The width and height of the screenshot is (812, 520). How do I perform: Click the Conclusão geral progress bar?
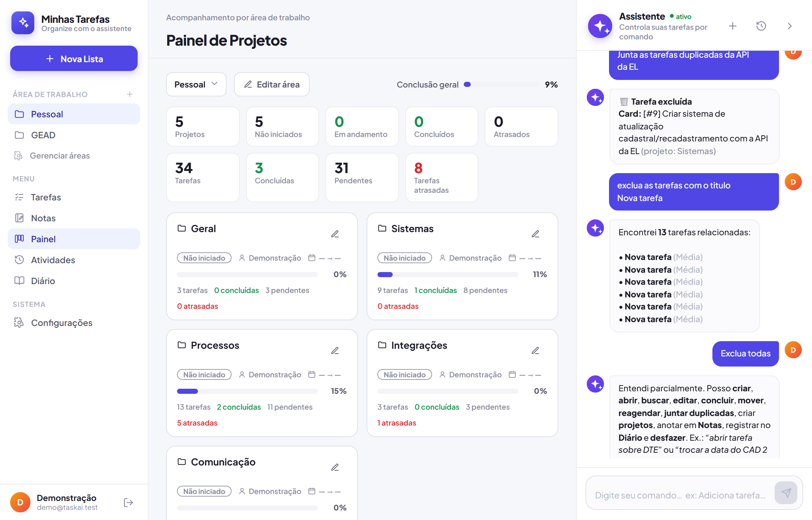pos(501,84)
